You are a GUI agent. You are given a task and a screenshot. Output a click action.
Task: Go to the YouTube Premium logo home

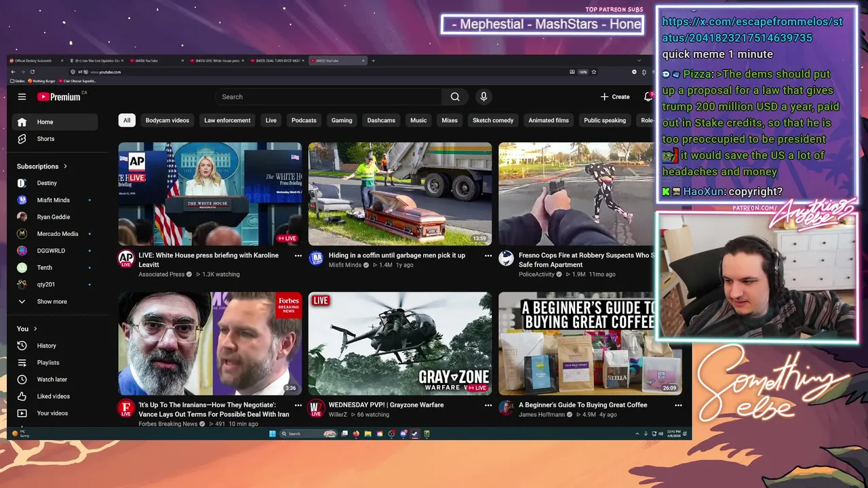(x=59, y=97)
